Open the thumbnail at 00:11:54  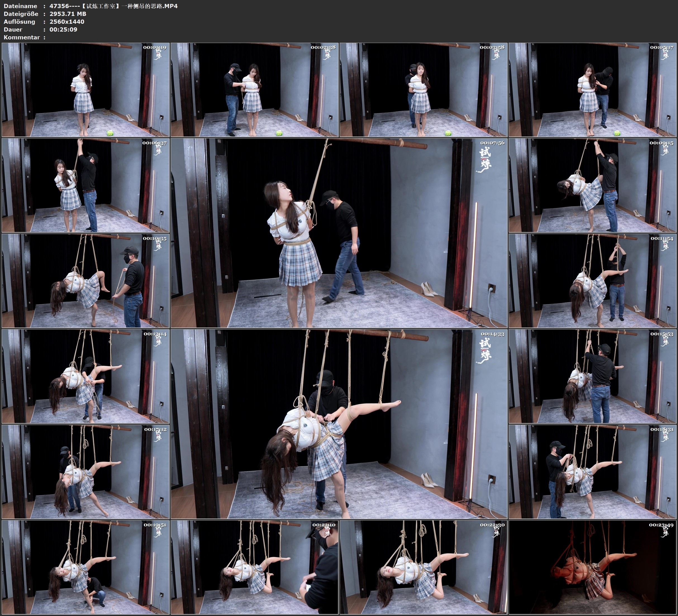pyautogui.click(x=593, y=281)
